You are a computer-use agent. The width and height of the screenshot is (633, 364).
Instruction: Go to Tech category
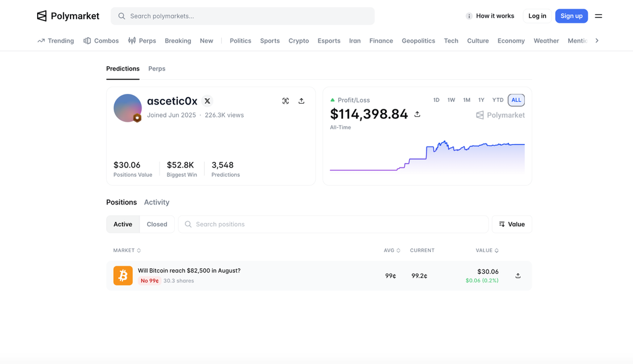[451, 41]
